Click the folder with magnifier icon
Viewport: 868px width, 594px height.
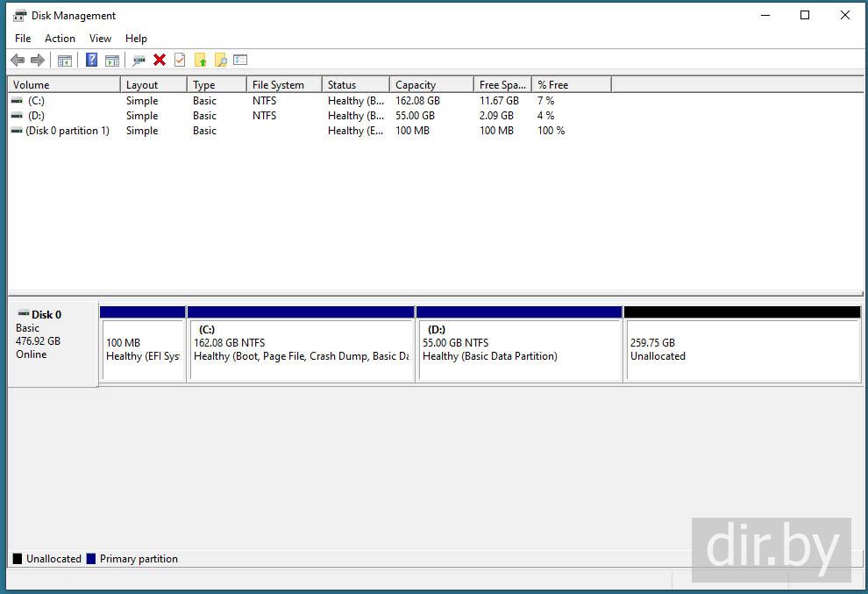(220, 60)
